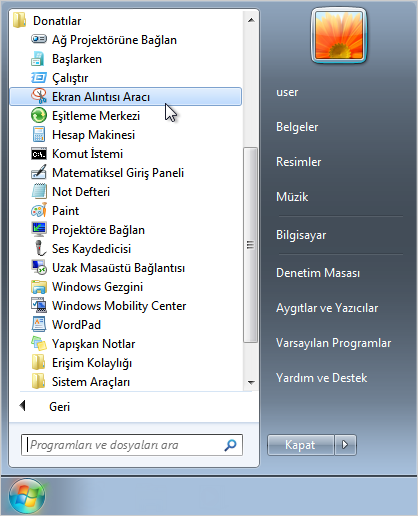Focus the Programları ve dosyaları ara field
Viewport: 418px width, 516px height.
(132, 445)
